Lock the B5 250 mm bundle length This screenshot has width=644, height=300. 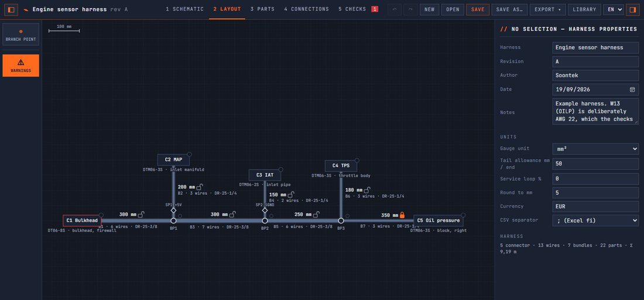316,214
